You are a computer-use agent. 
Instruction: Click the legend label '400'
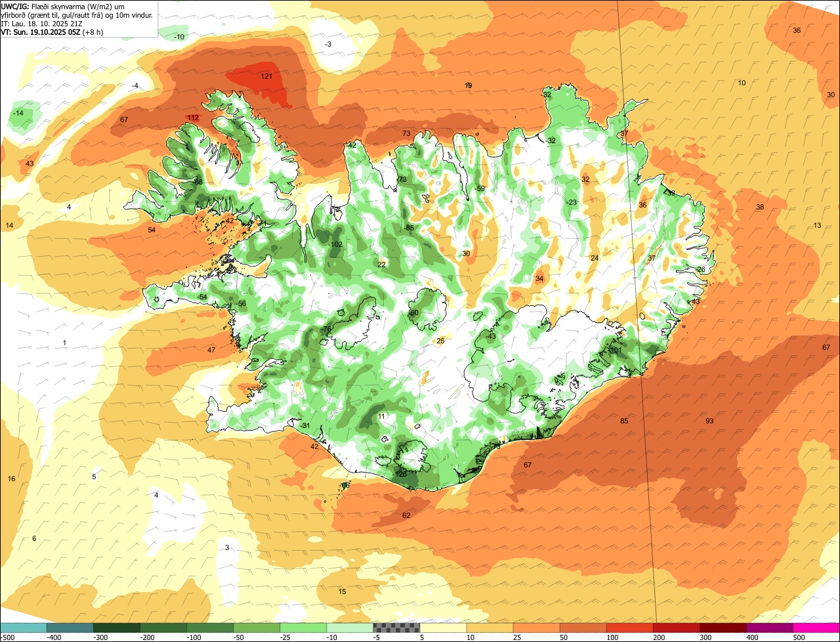(753, 637)
